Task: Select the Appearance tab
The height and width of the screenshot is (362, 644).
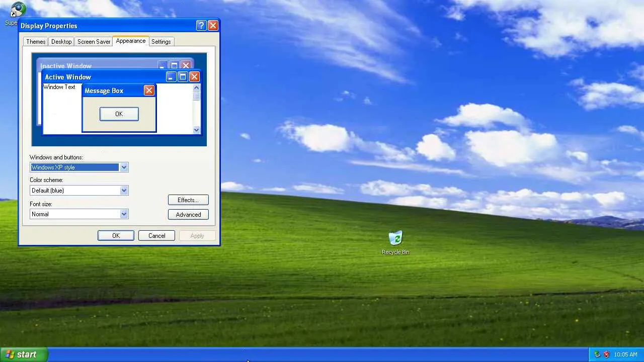Action: coord(131,41)
